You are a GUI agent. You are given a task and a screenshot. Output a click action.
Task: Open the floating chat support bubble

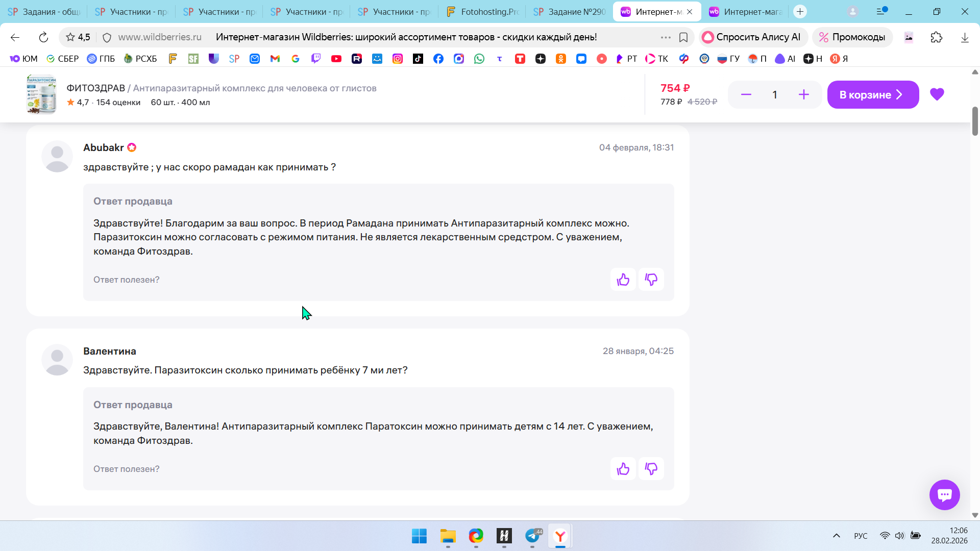[944, 494]
